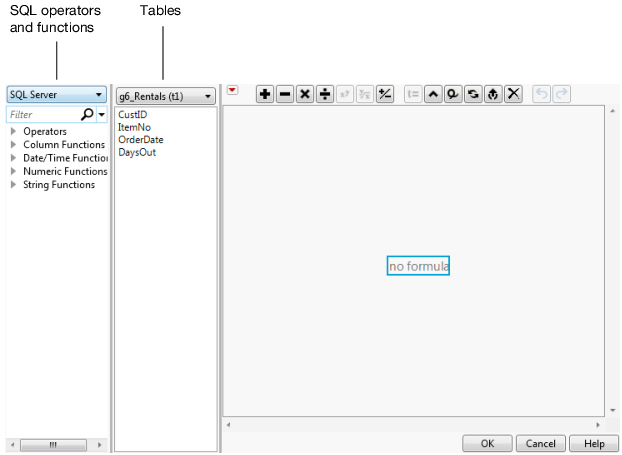Click the formula area scroll-right arrow
622x455 pixels.
tap(598, 425)
